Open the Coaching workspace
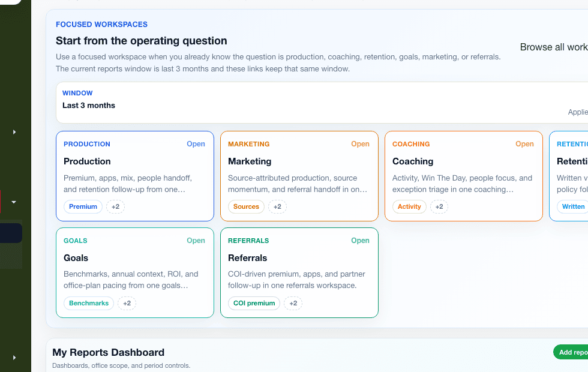The width and height of the screenshot is (588, 372). coord(524,144)
